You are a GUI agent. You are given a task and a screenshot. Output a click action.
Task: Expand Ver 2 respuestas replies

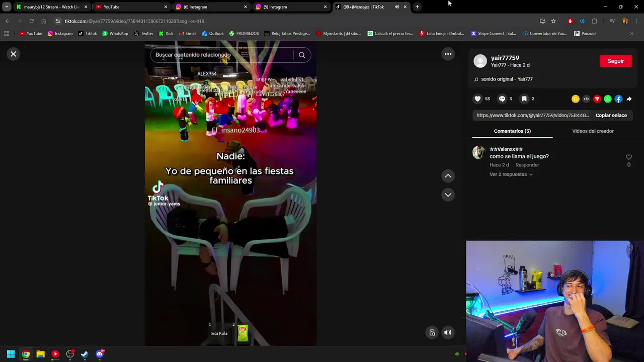pos(511,174)
